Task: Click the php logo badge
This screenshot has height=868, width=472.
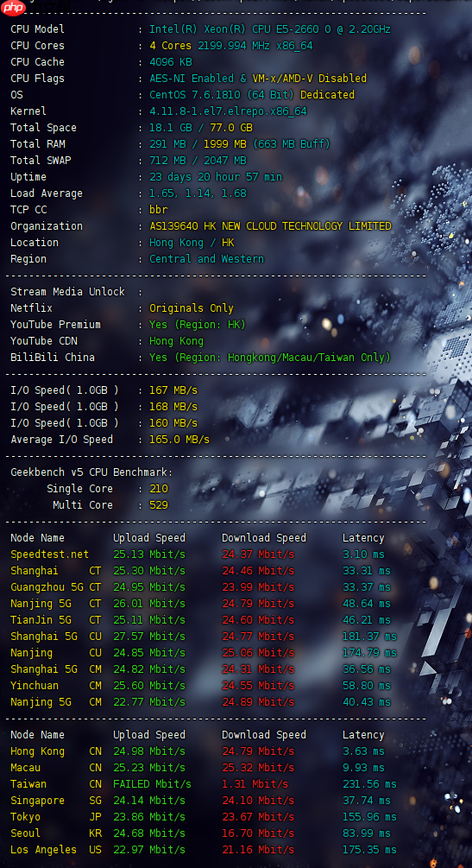Action: point(13,7)
